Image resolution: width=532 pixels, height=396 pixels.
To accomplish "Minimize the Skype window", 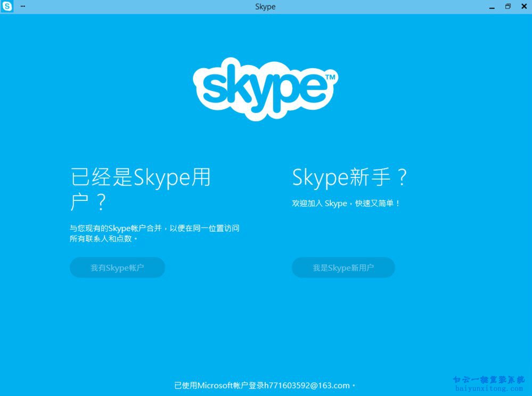I will (492, 6).
